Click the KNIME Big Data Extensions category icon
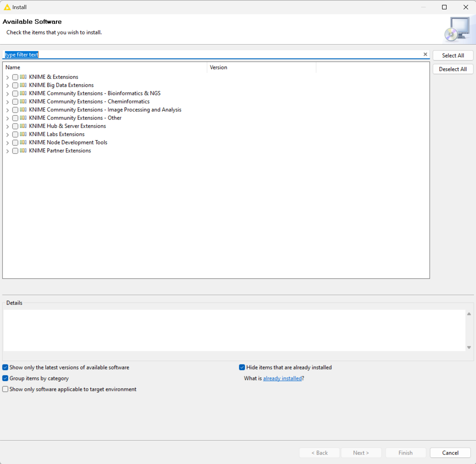 click(23, 85)
